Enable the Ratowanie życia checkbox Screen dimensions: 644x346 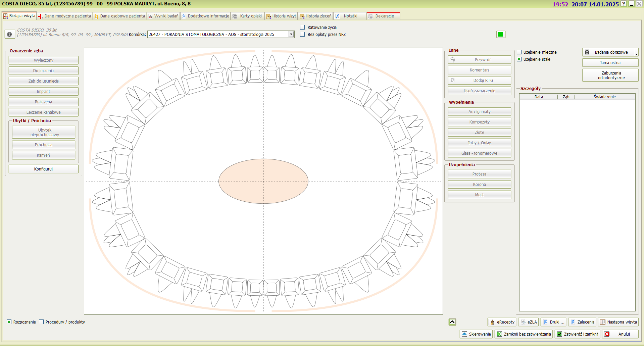(x=302, y=27)
